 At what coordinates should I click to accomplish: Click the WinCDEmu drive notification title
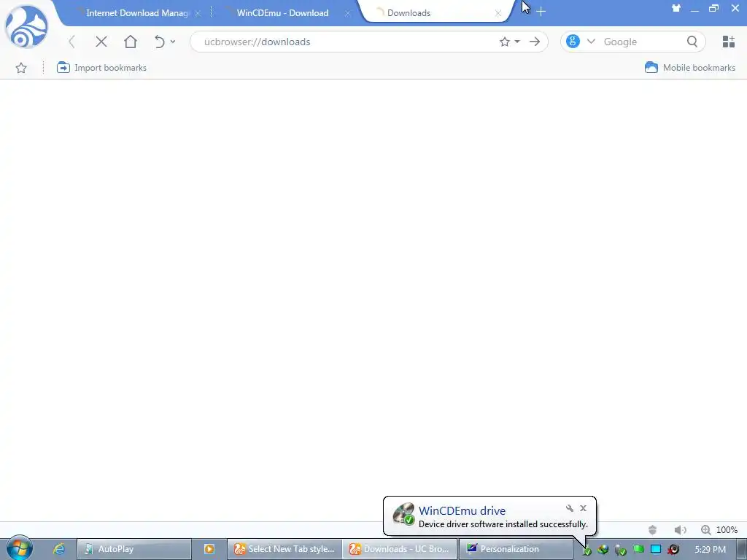[x=462, y=510]
